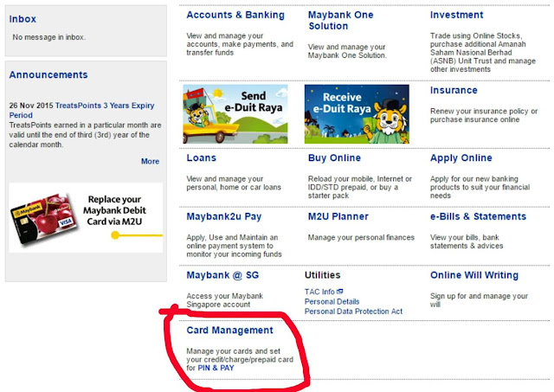
Task: Open Personal Details link
Action: [x=332, y=302]
